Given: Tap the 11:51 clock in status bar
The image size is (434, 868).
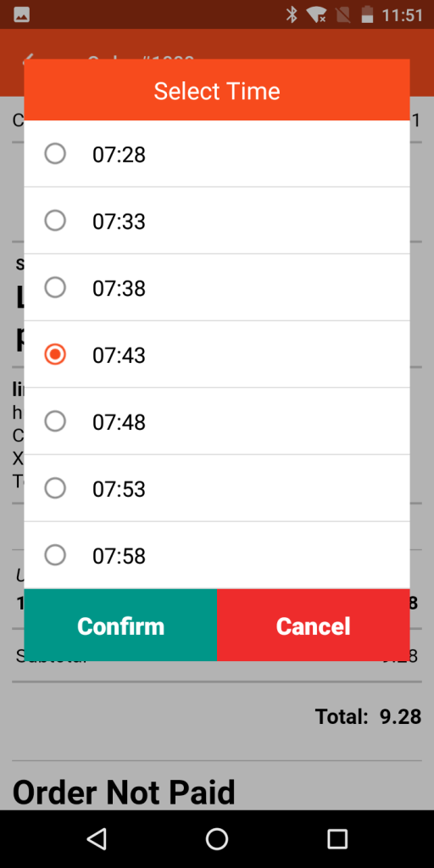Looking at the screenshot, I should 403,15.
